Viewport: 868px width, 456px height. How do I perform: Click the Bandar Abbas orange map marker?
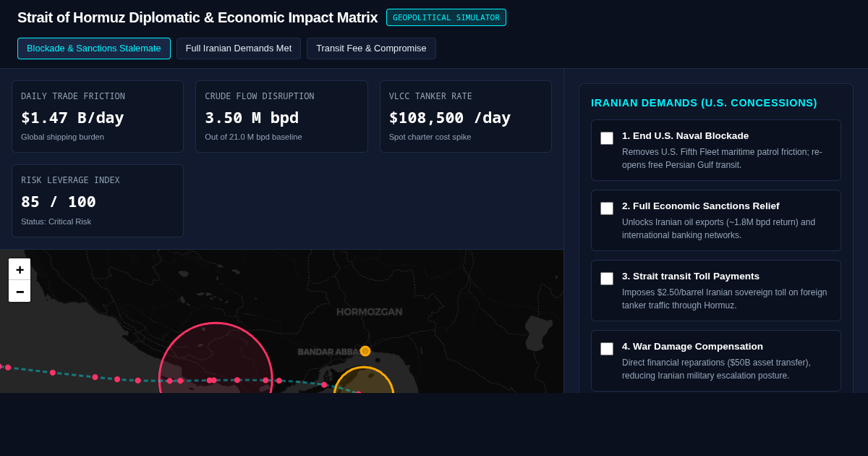[365, 351]
